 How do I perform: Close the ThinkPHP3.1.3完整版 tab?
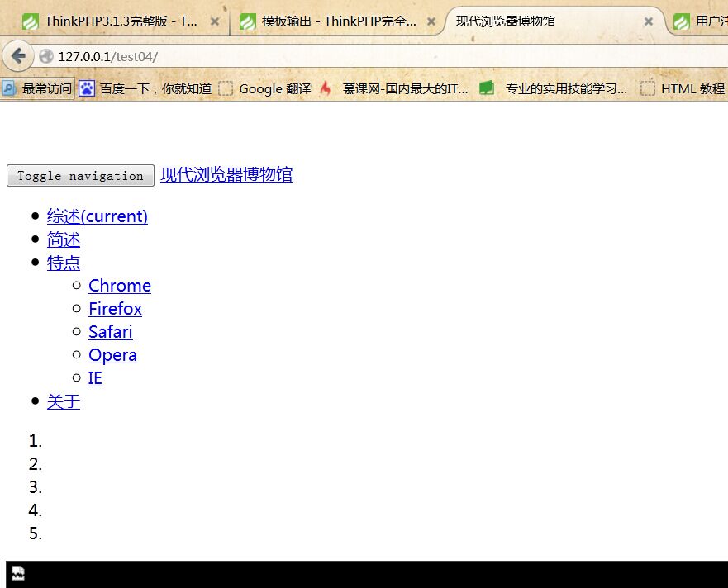coord(215,21)
